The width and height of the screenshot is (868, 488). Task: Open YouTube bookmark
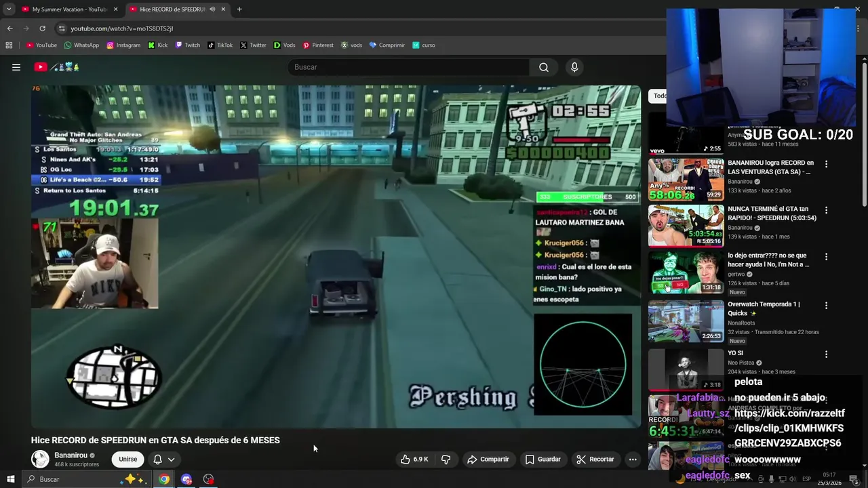point(41,45)
